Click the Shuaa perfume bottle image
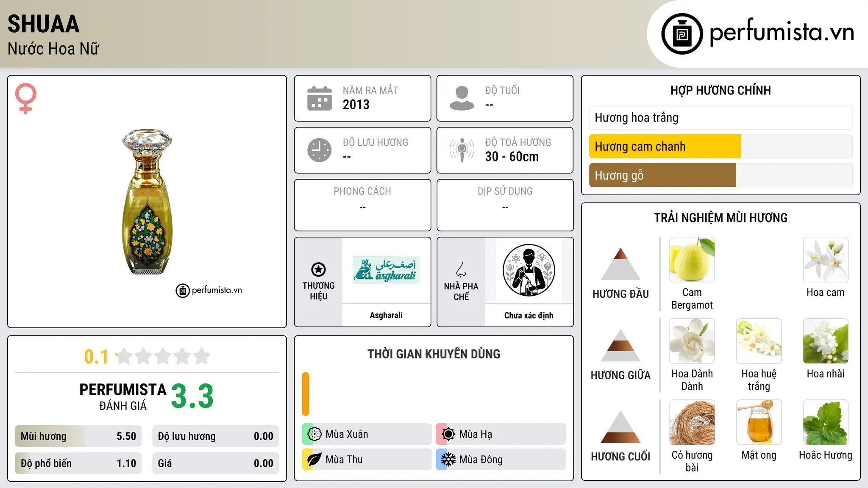Viewport: 868px width, 488px height. [x=147, y=202]
